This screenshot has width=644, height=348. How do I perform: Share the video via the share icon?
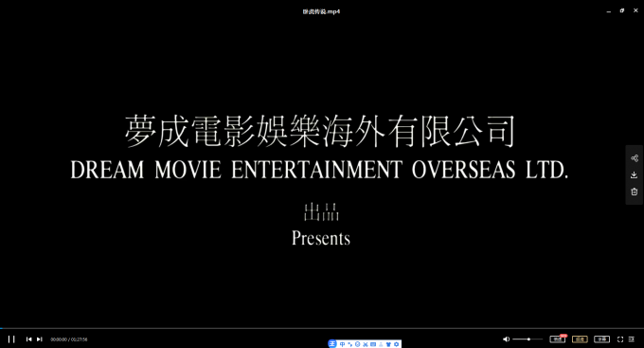tap(635, 158)
